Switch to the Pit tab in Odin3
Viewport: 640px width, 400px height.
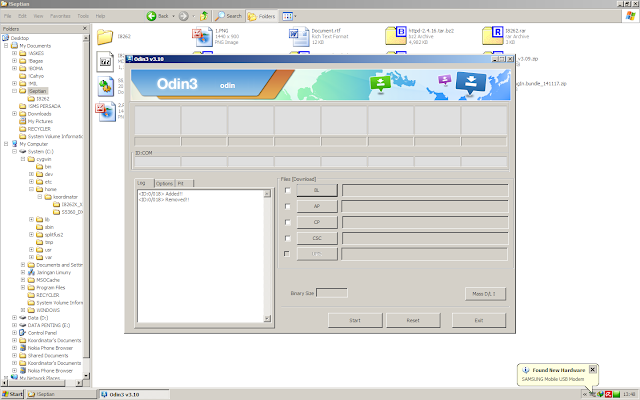(x=184, y=183)
